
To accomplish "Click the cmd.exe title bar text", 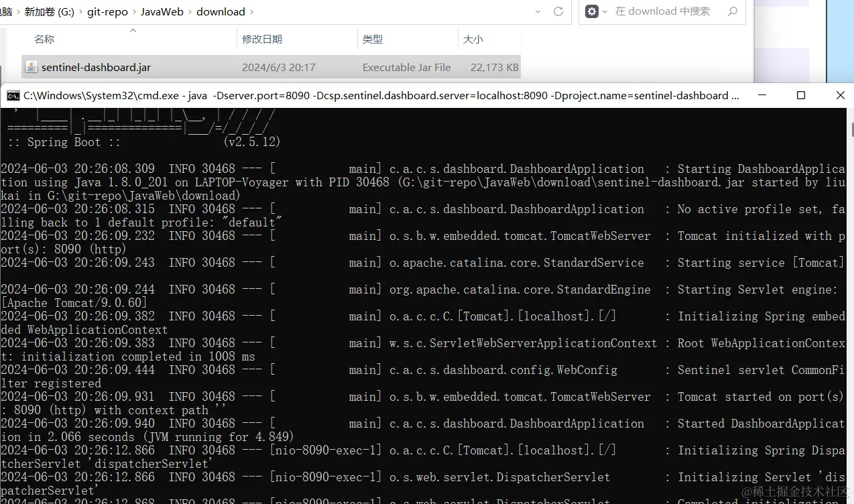I will click(x=381, y=96).
